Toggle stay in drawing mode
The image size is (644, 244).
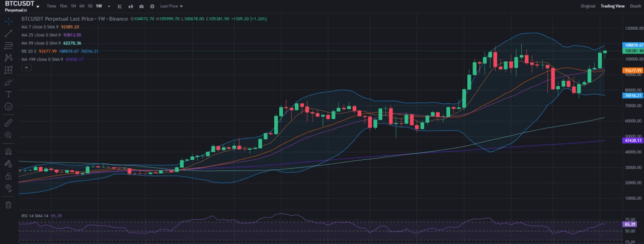(x=8, y=164)
